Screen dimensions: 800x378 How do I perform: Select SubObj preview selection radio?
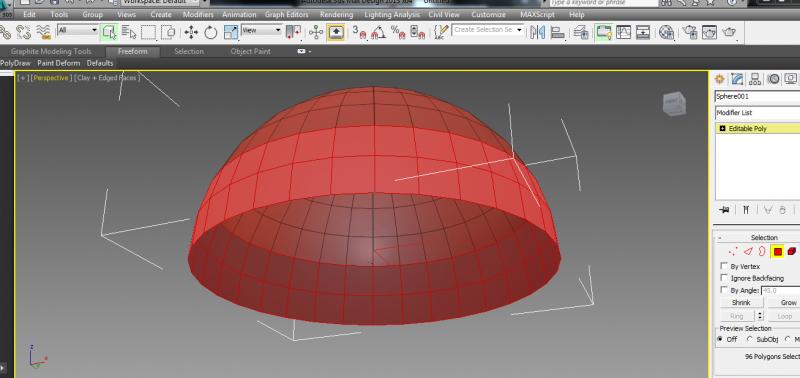point(749,339)
